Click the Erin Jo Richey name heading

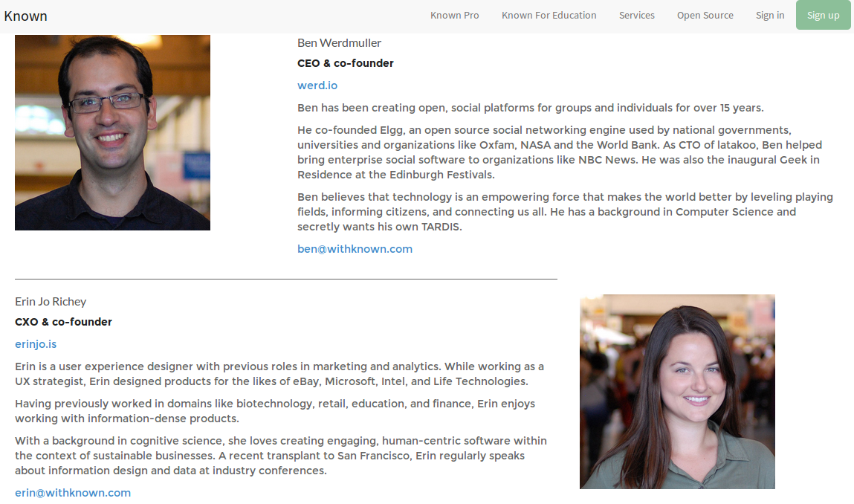[x=51, y=302]
